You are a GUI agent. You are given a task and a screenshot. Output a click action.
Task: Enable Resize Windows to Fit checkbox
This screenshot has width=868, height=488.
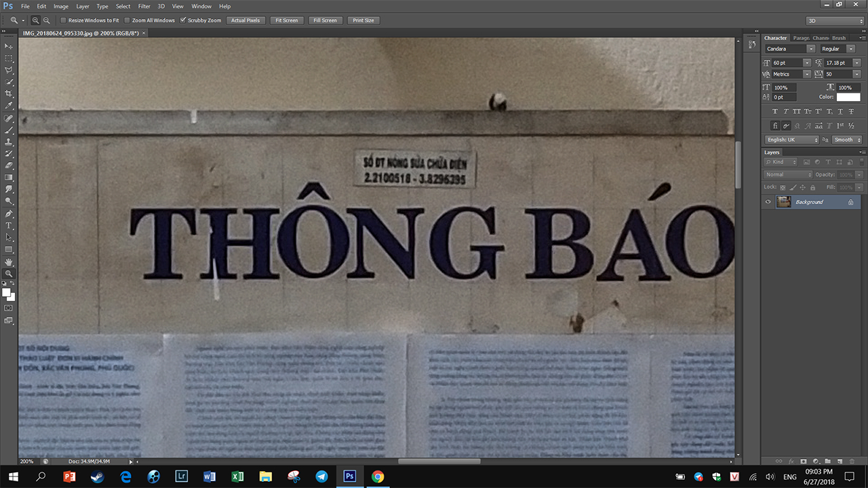[63, 20]
